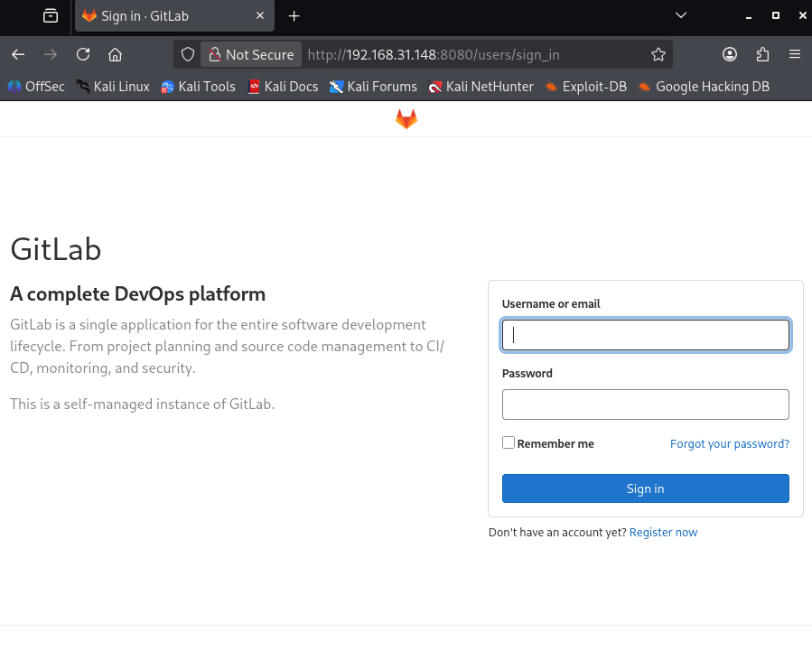Toggle the tracking protection shield
812x651 pixels.
[x=187, y=54]
